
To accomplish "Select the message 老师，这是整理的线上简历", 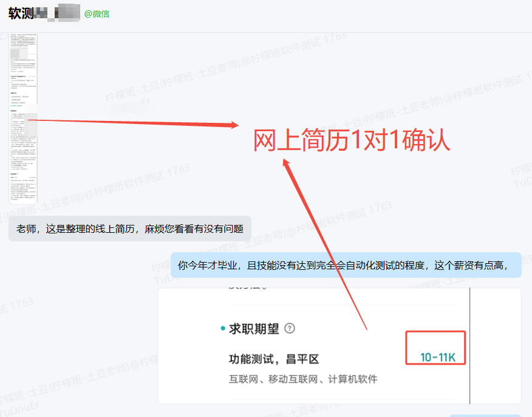I will coord(129,229).
